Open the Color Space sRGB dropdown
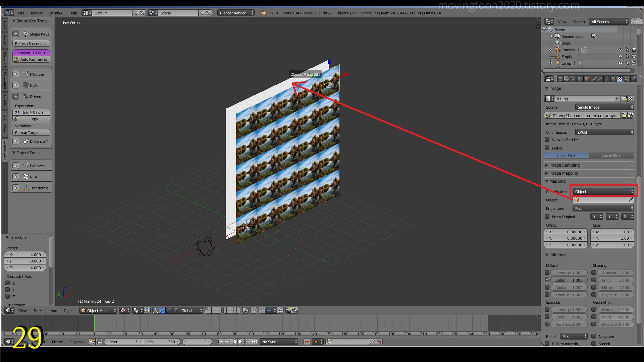The width and height of the screenshot is (644, 362). (604, 132)
